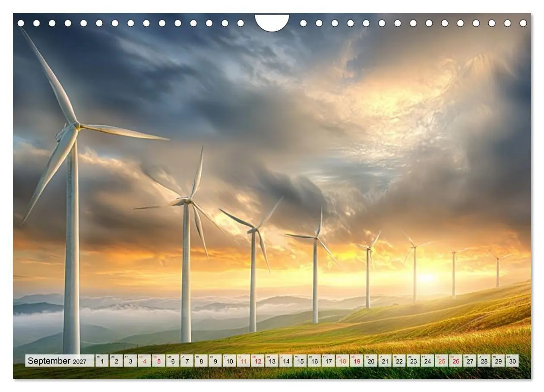
Task: Select day 17 (Fr) in the calendar strip
Action: point(329,361)
